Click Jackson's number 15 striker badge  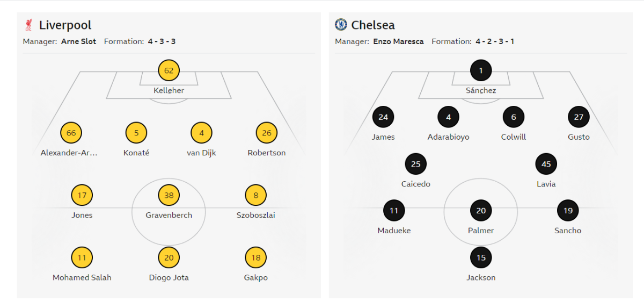point(481,257)
